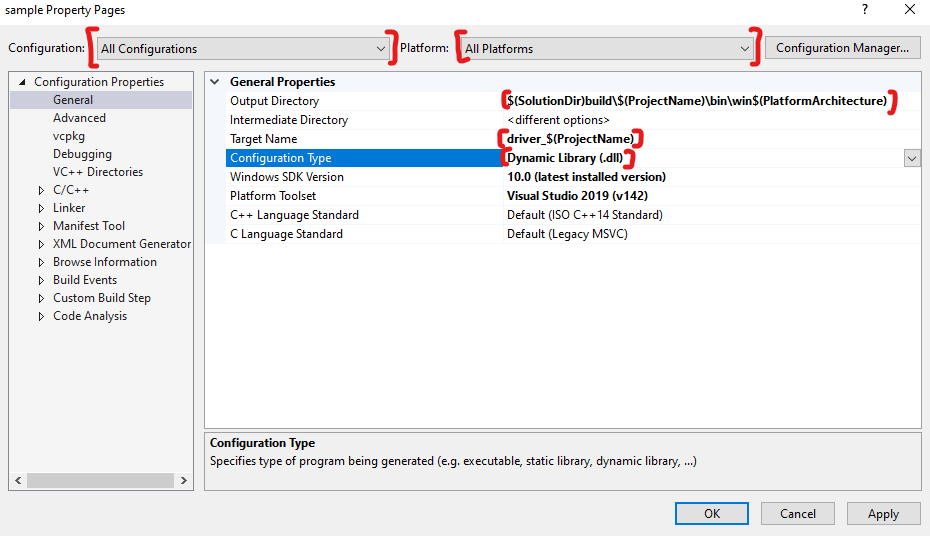
Task: Select Advanced in the properties tree
Action: [79, 118]
